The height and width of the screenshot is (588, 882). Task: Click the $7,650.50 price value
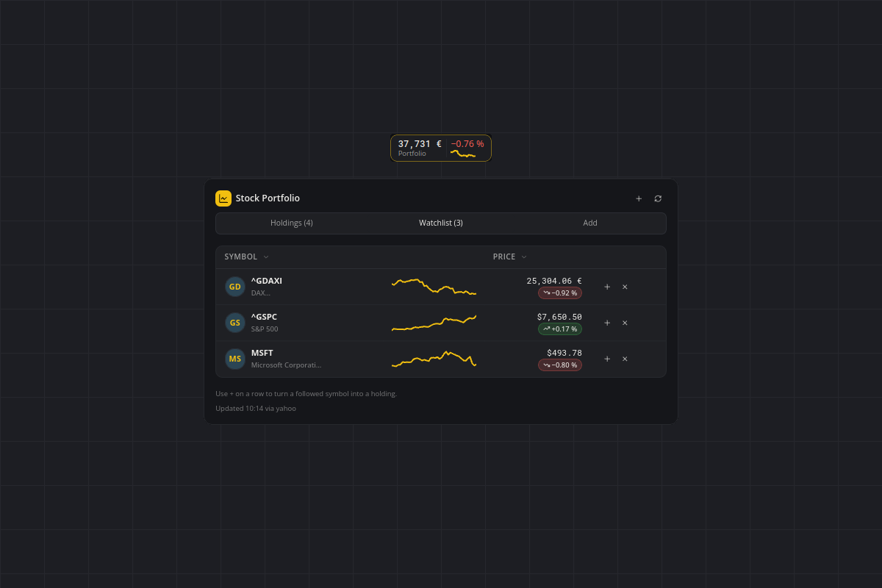559,317
